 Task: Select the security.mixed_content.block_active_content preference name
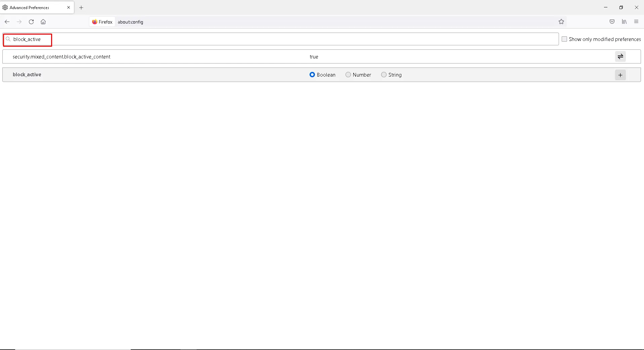(x=62, y=57)
